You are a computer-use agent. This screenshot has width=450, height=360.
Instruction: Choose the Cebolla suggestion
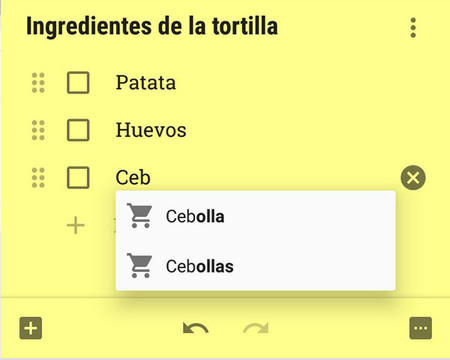click(x=256, y=216)
